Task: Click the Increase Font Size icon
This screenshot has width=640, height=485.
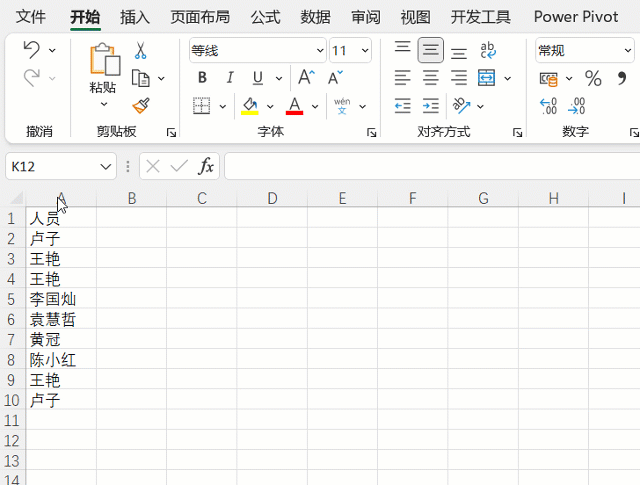Action: coord(307,78)
